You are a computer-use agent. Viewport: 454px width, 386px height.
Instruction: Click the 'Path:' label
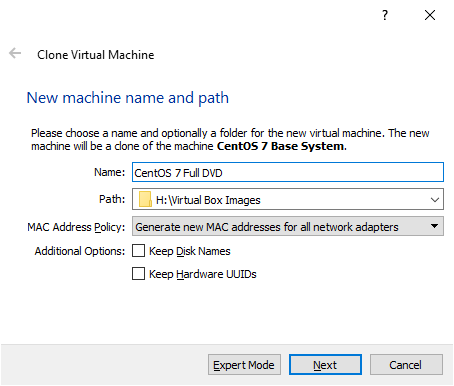pyautogui.click(x=112, y=199)
